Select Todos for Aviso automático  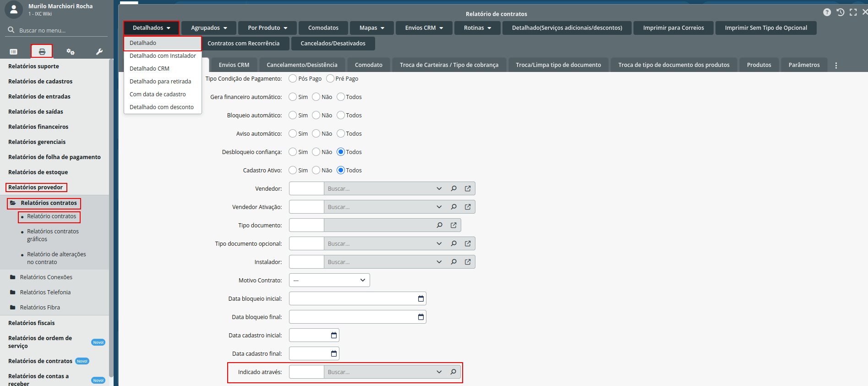tap(341, 133)
